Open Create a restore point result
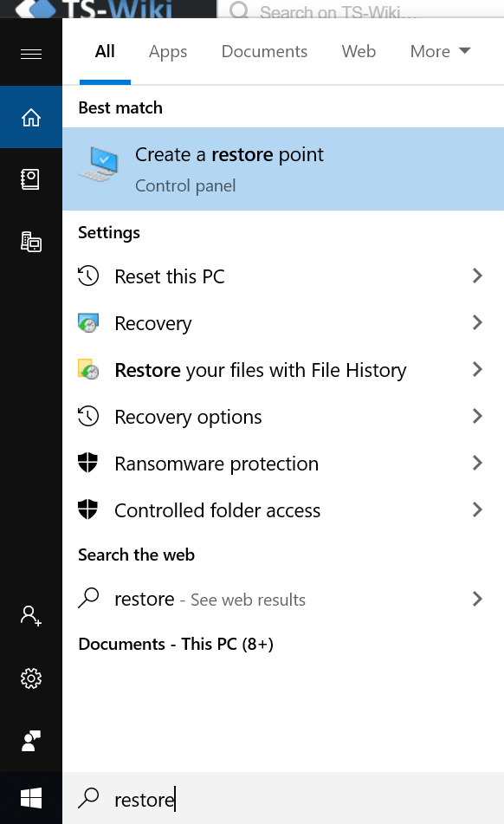This screenshot has width=504, height=824. click(283, 169)
